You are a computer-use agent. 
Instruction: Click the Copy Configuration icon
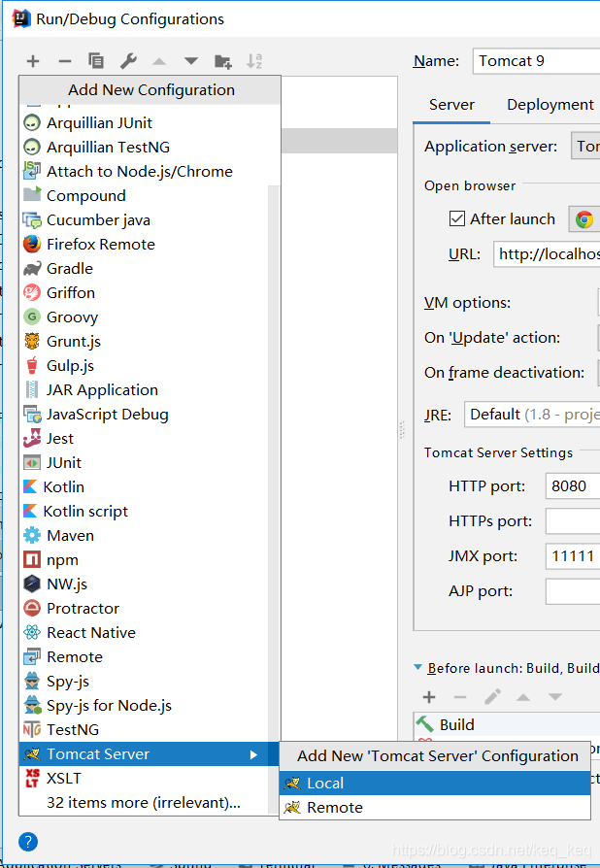click(x=96, y=61)
